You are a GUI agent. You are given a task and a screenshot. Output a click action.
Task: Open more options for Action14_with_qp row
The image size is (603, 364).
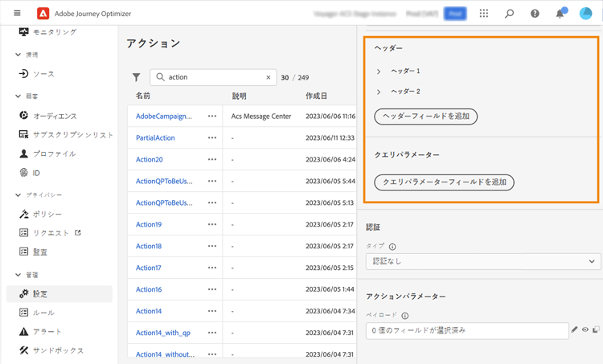(x=212, y=333)
